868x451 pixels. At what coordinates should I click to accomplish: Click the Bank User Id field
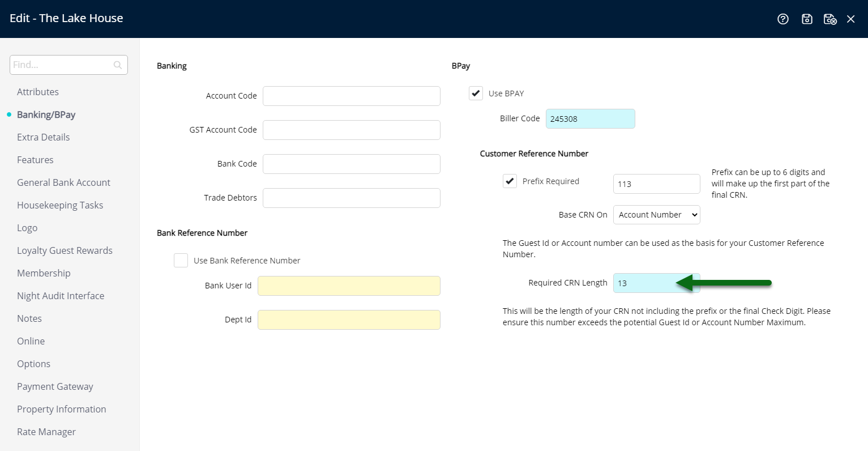click(349, 286)
